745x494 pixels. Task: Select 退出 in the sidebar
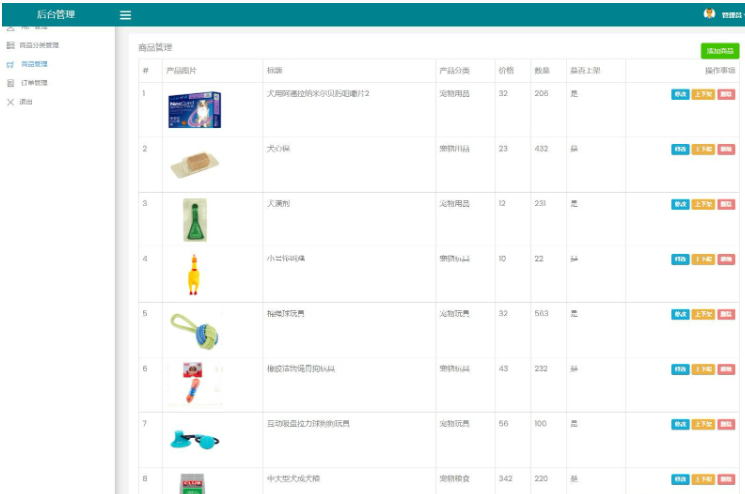[x=26, y=102]
